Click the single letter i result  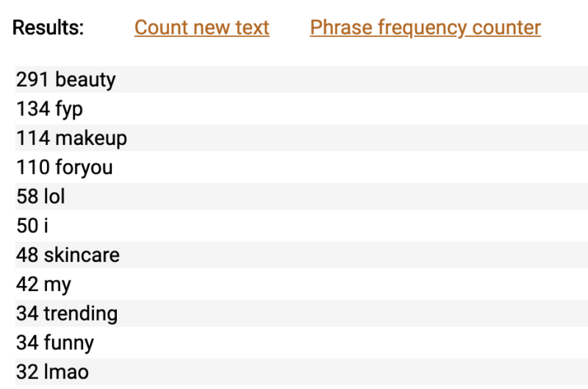[x=46, y=226]
